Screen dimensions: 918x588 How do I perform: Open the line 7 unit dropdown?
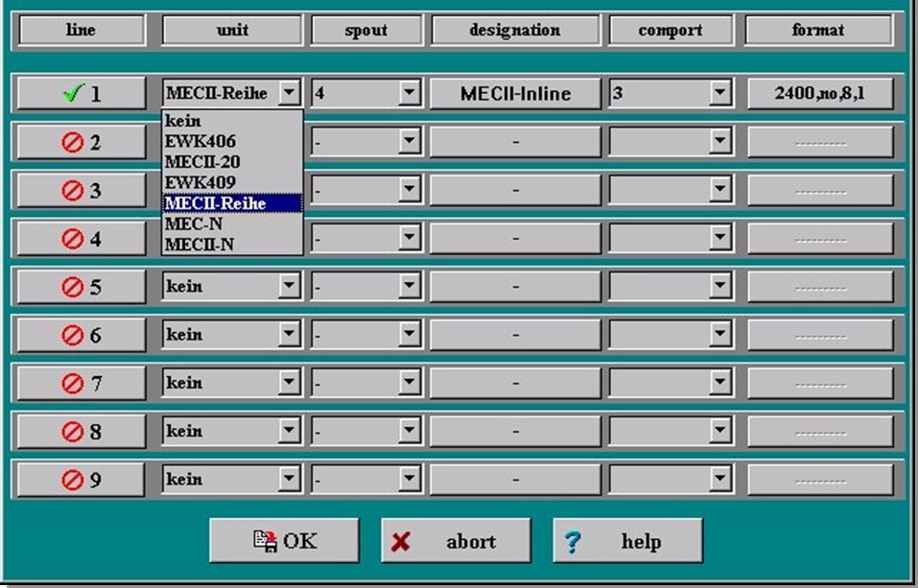click(289, 383)
